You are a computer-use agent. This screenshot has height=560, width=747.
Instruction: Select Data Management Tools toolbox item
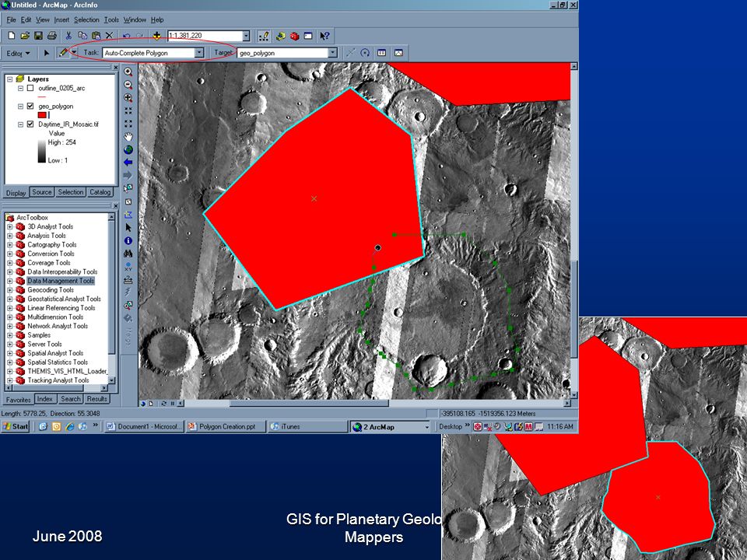click(x=61, y=281)
